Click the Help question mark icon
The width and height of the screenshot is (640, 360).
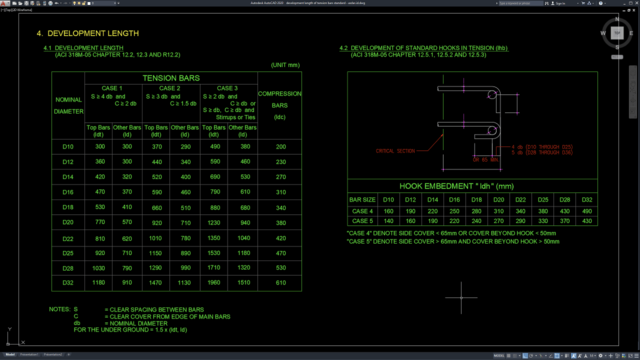click(601, 3)
